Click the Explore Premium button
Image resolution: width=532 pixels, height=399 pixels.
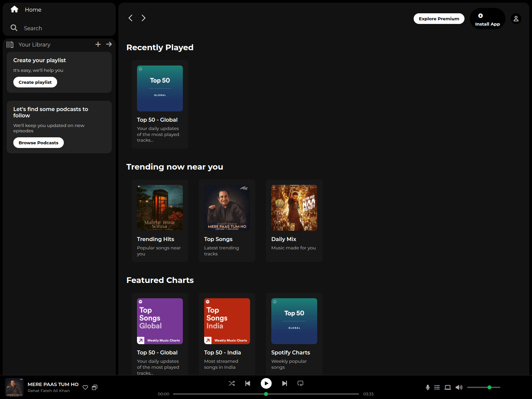tap(439, 19)
